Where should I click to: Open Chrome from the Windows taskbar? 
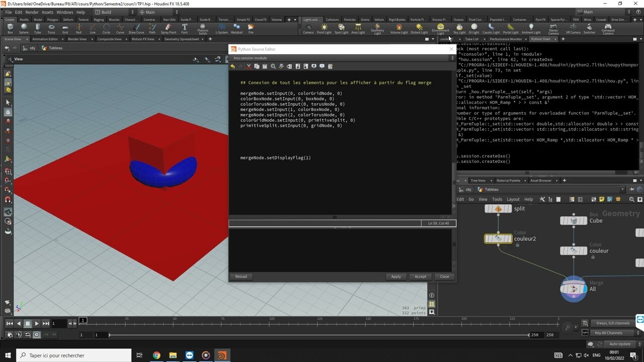coord(156,355)
